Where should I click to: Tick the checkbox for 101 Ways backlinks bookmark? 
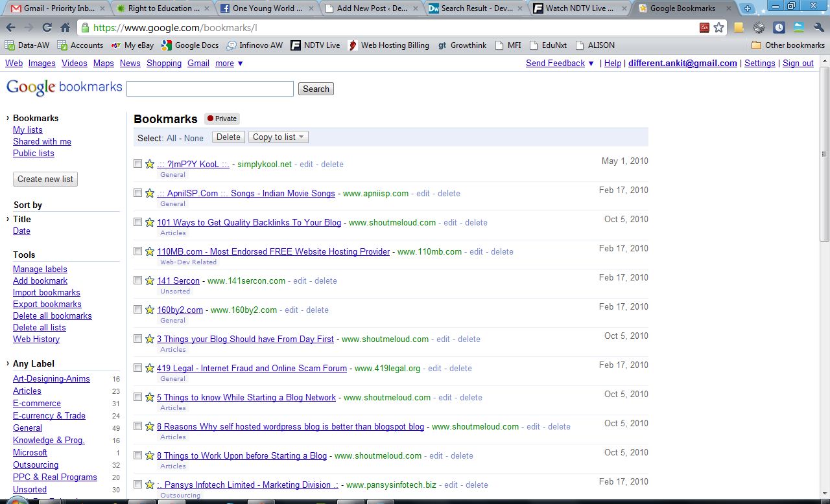tap(137, 222)
